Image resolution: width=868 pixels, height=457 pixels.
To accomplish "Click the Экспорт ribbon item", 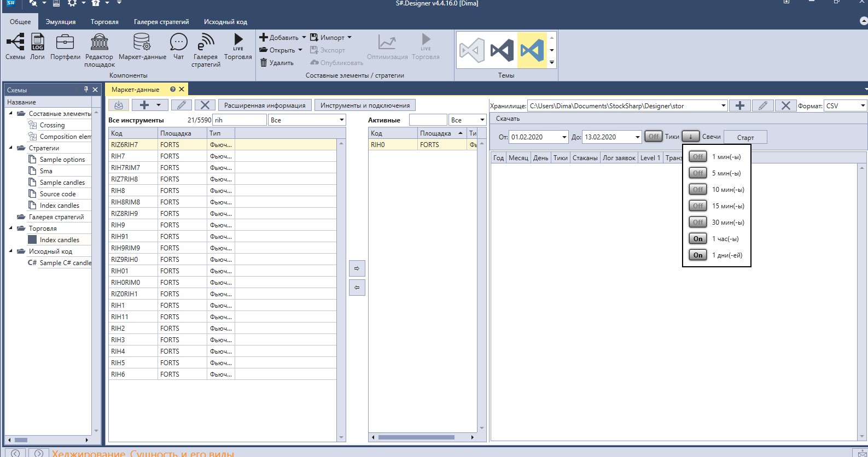I will (x=328, y=50).
